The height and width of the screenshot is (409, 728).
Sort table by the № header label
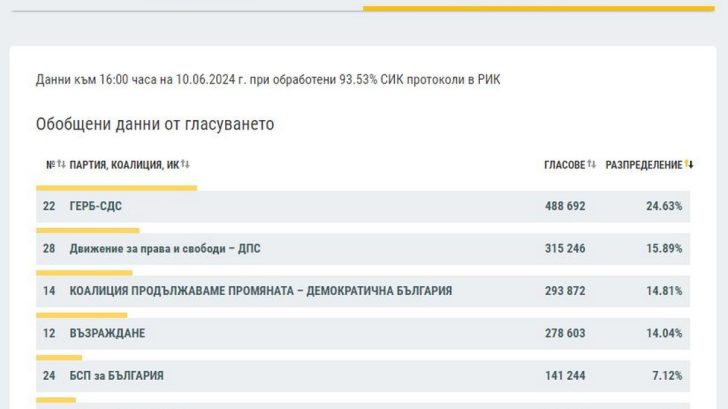(x=50, y=165)
